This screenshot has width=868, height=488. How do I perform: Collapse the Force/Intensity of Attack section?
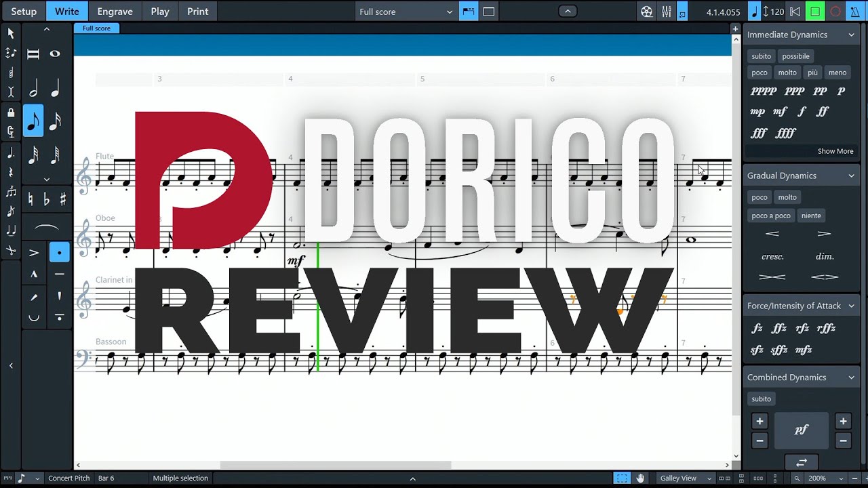pos(851,306)
